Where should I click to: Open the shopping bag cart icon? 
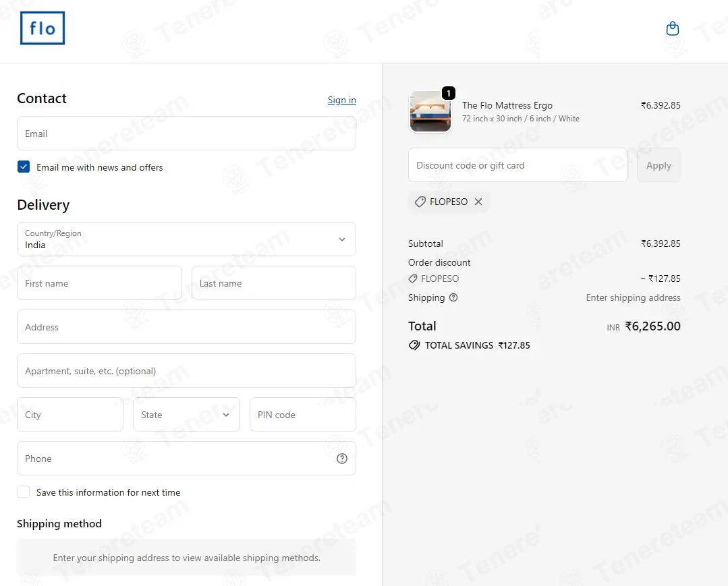tap(672, 29)
